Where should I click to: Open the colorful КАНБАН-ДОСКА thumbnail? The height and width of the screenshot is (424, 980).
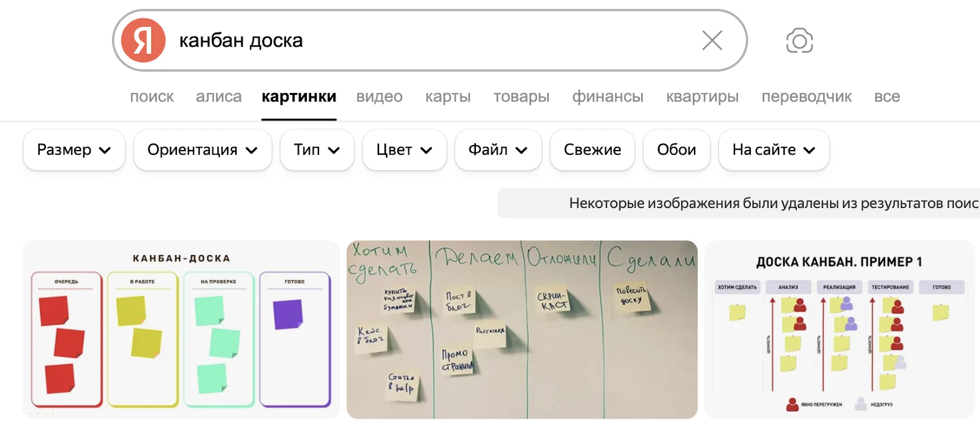[x=181, y=330]
